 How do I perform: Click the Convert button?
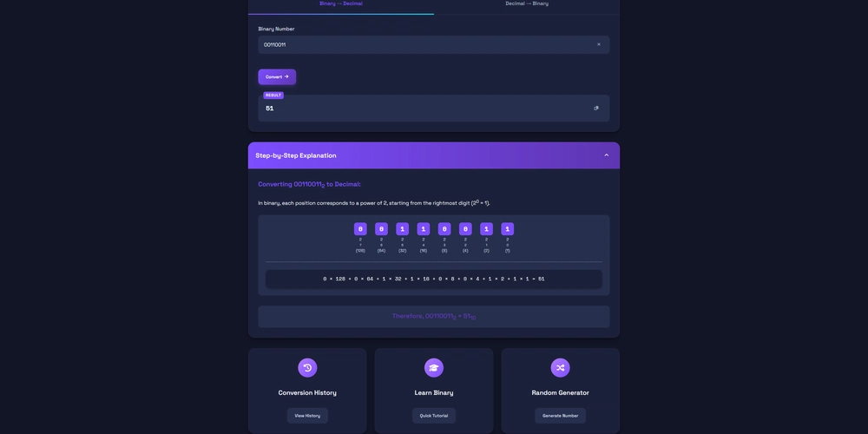click(x=277, y=77)
